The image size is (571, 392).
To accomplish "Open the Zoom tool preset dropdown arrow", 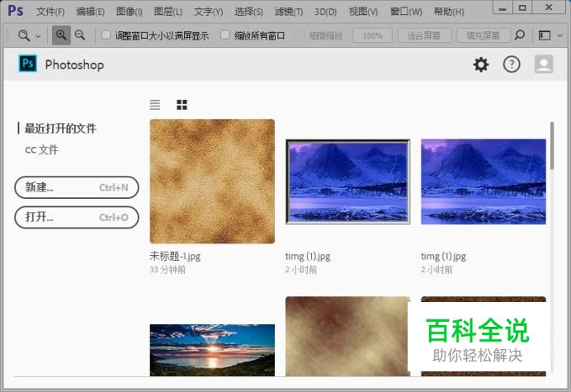I will [x=38, y=35].
